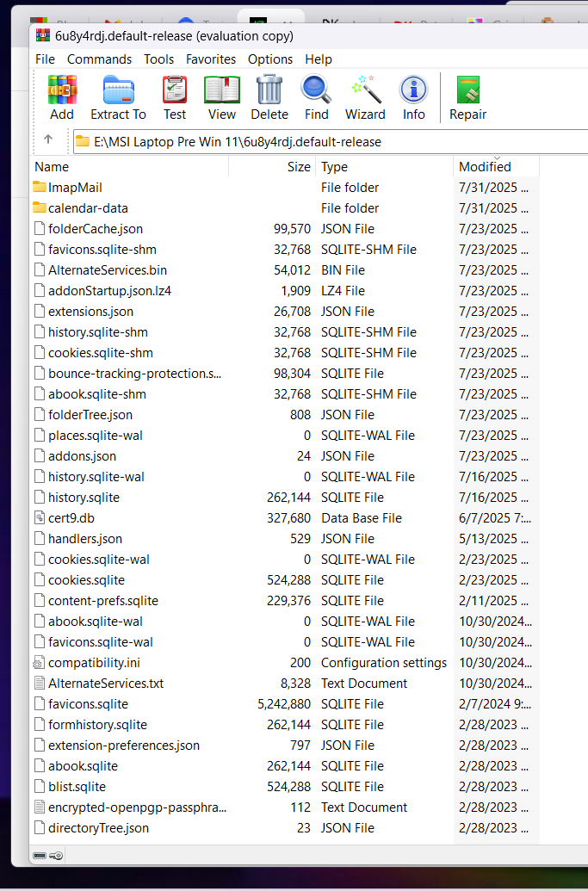Screen dimensions: 588x891
Task: Select history.sqlite file name
Action: click(x=84, y=498)
